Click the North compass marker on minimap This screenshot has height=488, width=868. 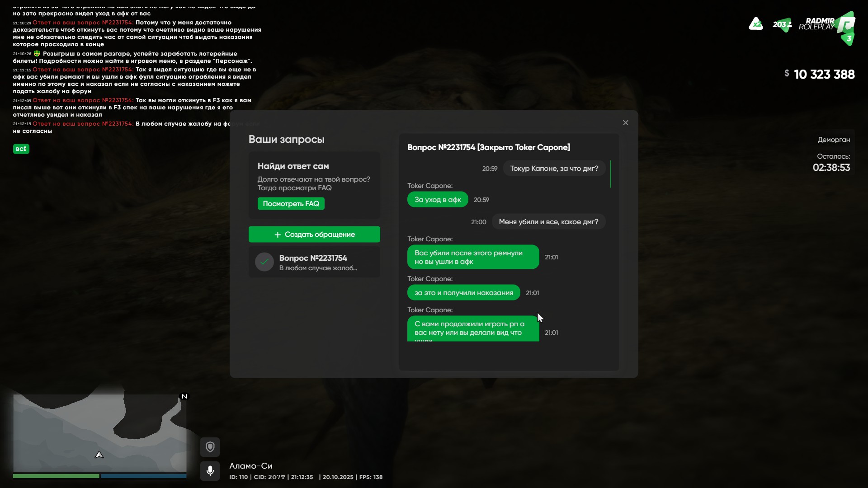pyautogui.click(x=184, y=396)
